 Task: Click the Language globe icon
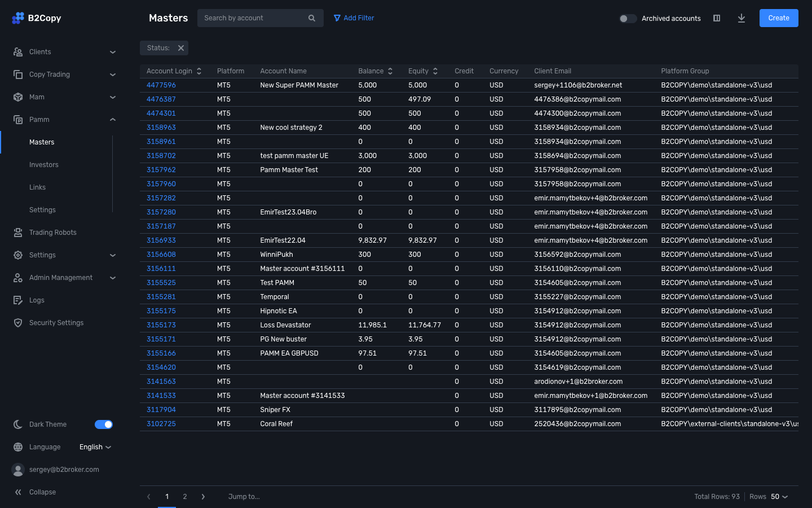18,447
